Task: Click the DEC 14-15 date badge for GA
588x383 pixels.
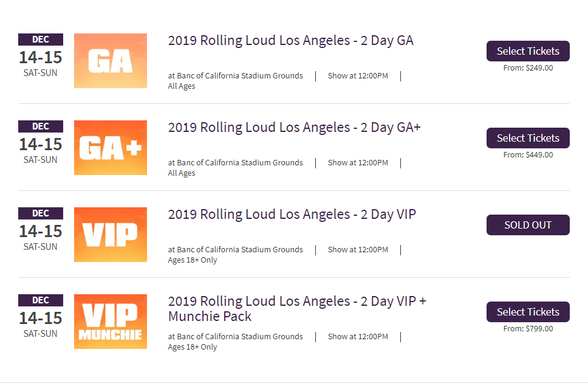Action: coord(41,55)
